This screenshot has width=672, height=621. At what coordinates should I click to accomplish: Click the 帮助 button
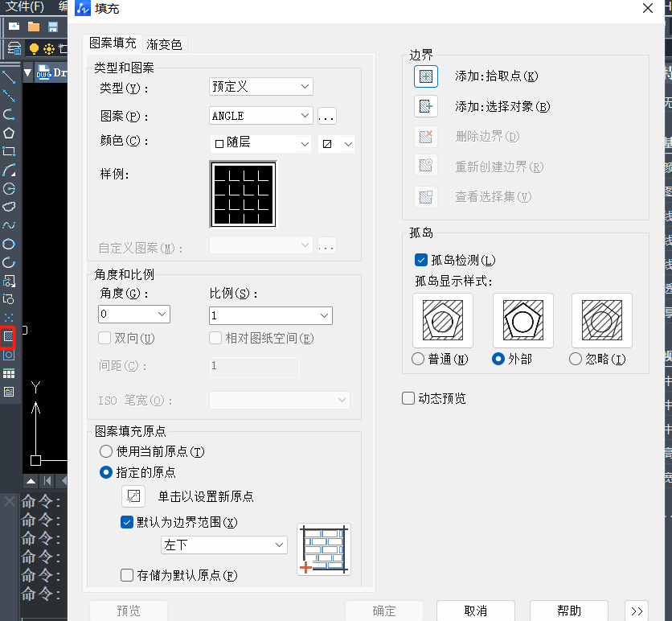tap(569, 611)
